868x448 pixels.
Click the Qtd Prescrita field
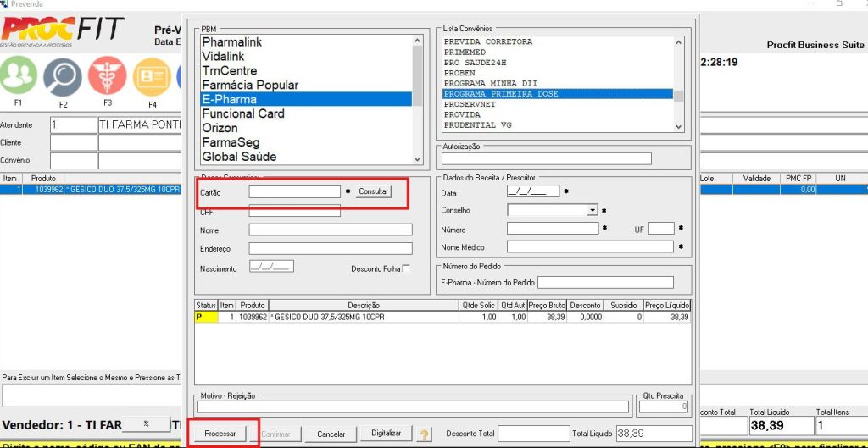[x=664, y=407]
